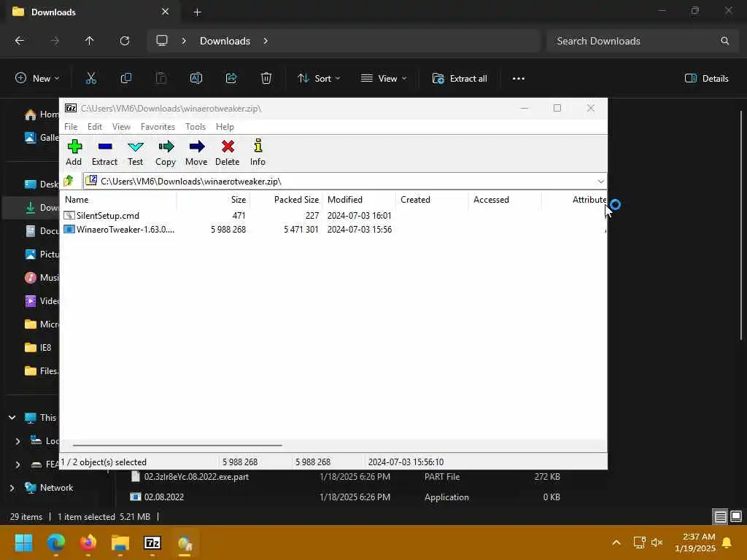The width and height of the screenshot is (747, 560).
Task: Select the WinaeroTweaker-1.63.0 file row
Action: coord(125,230)
